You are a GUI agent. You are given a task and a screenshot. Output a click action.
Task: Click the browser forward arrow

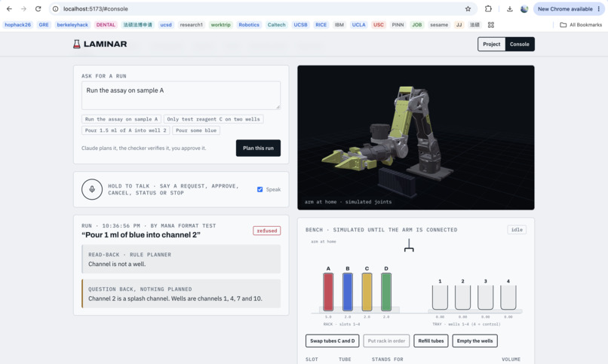[x=23, y=8]
